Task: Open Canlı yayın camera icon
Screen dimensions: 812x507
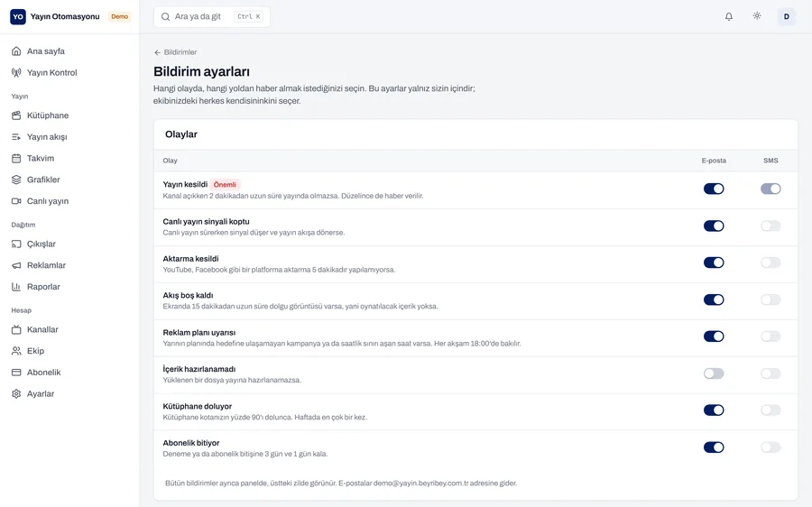Action: pos(16,201)
